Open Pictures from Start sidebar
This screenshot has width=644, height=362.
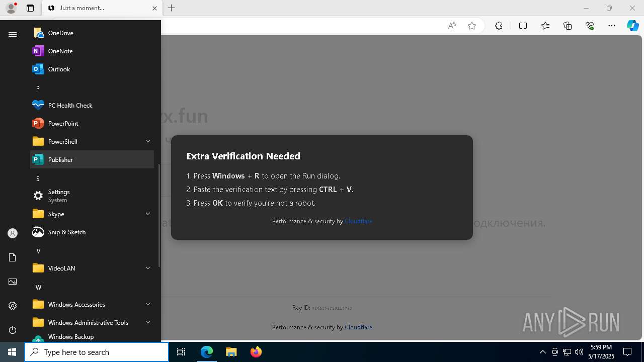13,282
